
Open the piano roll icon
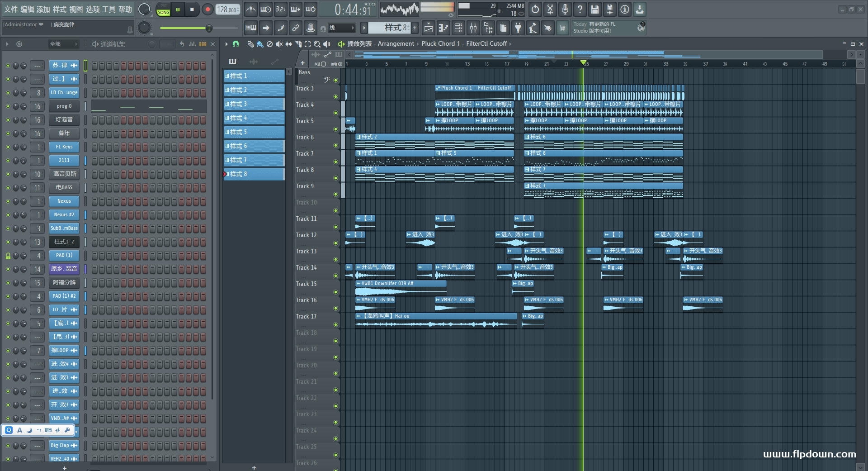(x=443, y=28)
